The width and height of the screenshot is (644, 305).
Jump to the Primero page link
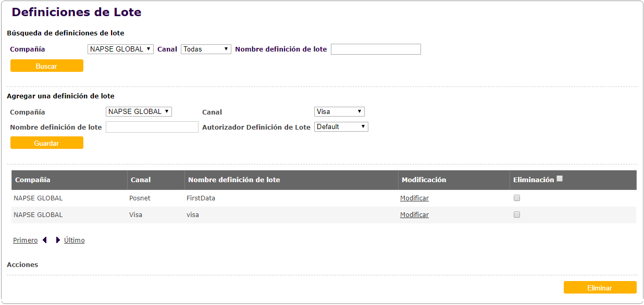25,240
